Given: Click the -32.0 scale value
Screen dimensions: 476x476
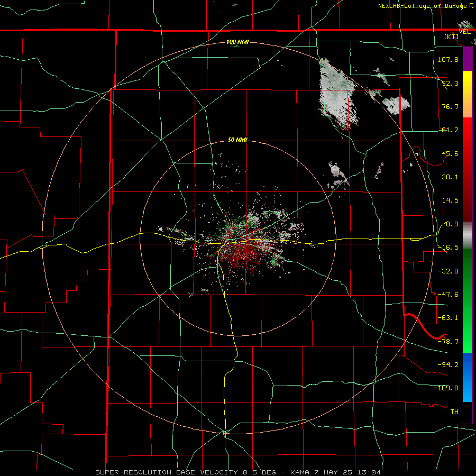Looking at the screenshot, I should coord(448,271).
